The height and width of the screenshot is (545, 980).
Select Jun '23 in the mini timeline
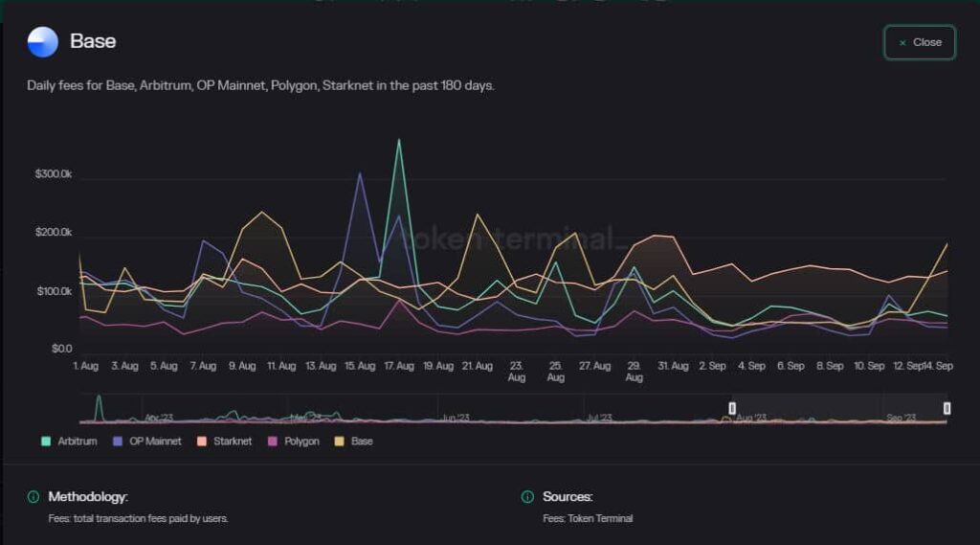pos(456,418)
